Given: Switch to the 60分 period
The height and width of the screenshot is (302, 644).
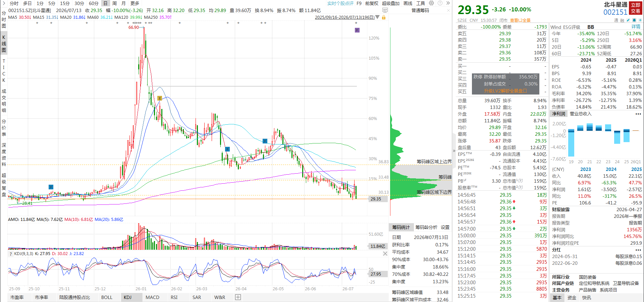Looking at the screenshot, I should [94, 3].
